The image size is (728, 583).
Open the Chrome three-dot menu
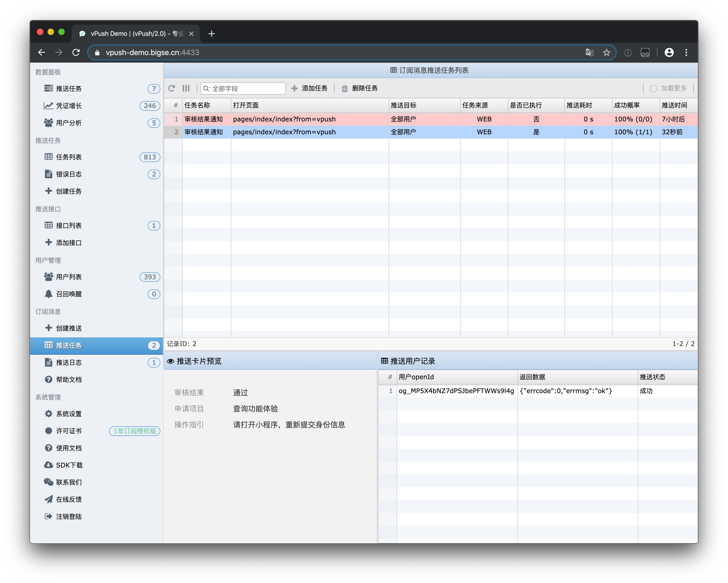coord(686,52)
